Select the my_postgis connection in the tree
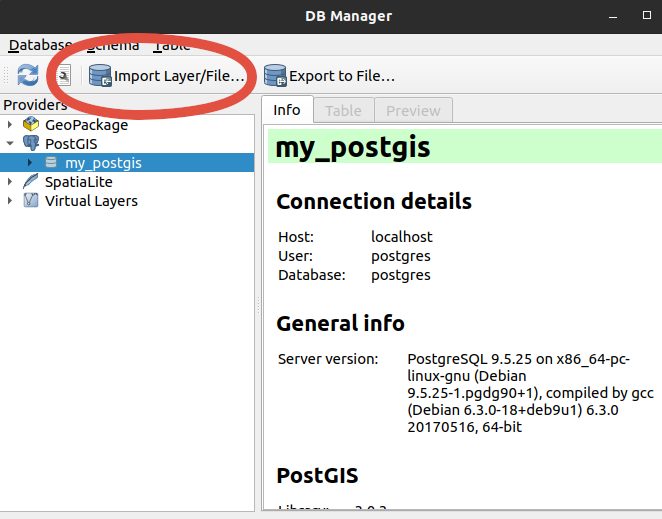Viewport: 662px width, 519px height. 103,163
